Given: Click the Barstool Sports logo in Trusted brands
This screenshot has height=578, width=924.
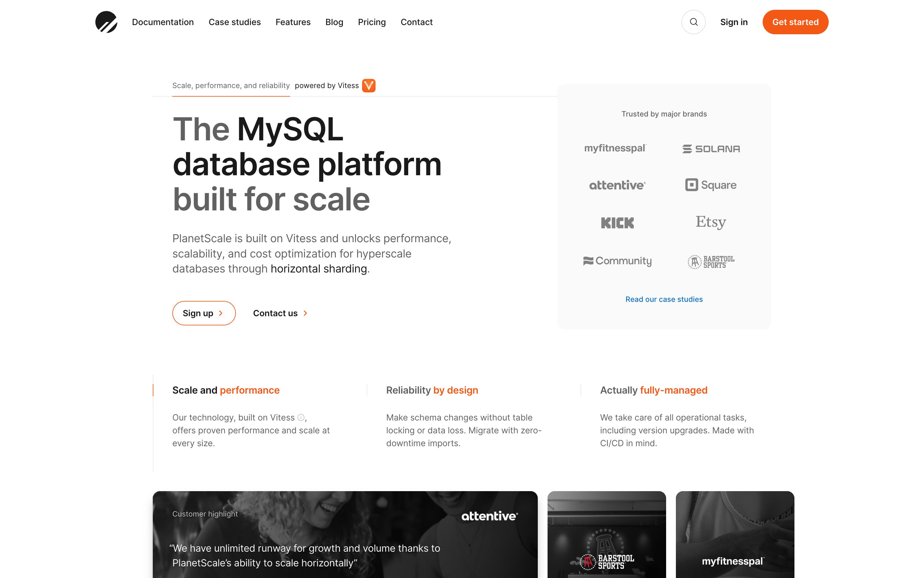Looking at the screenshot, I should click(x=710, y=262).
